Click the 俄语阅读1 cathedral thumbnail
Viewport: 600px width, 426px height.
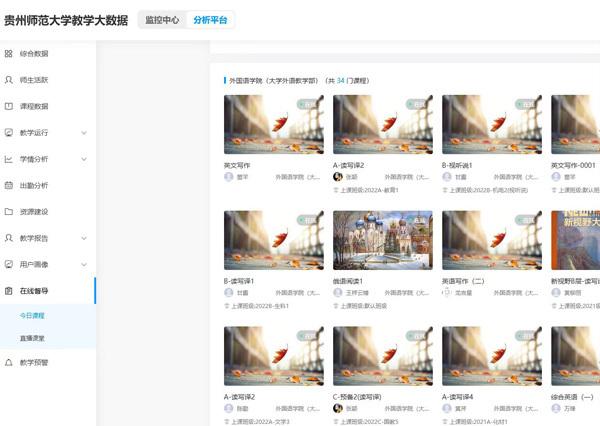tap(382, 240)
